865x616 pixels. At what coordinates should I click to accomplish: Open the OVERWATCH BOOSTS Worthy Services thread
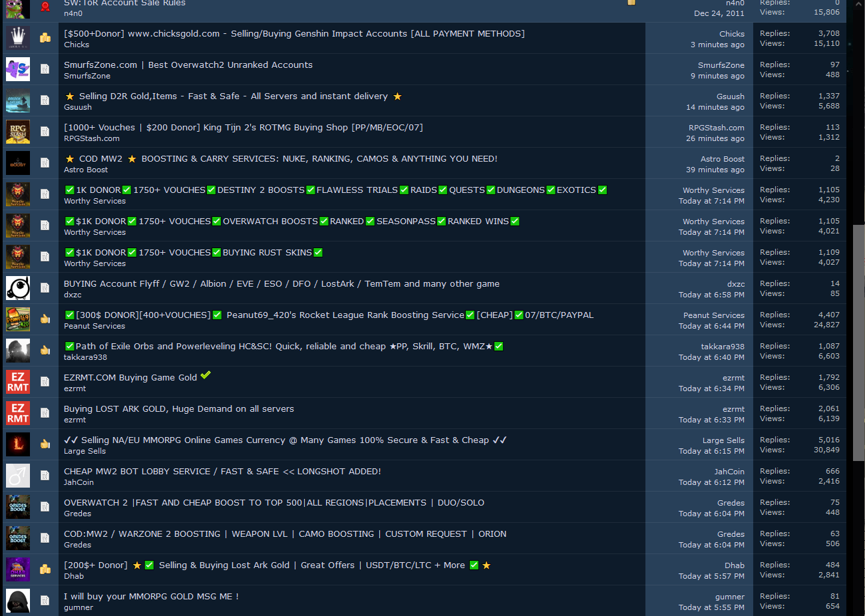coord(291,221)
